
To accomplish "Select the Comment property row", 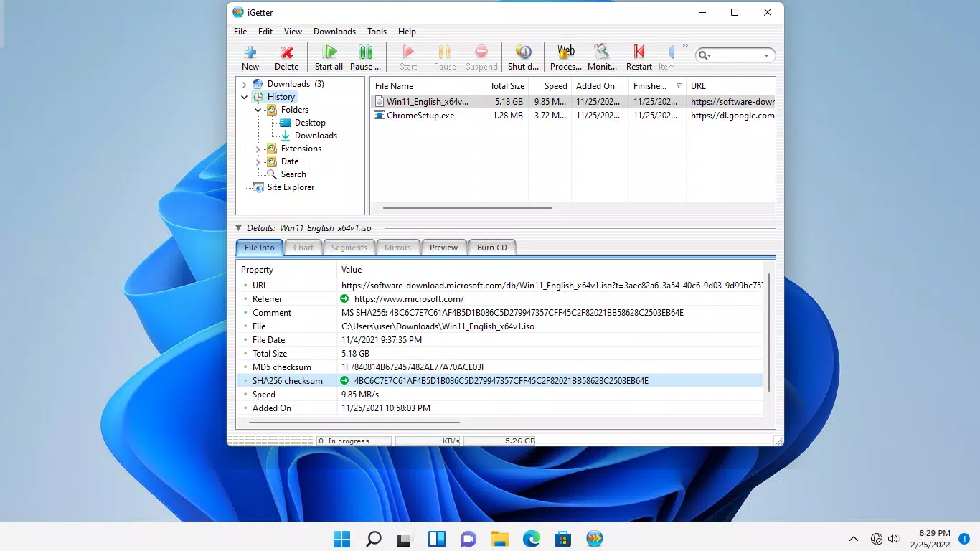I will click(x=499, y=312).
